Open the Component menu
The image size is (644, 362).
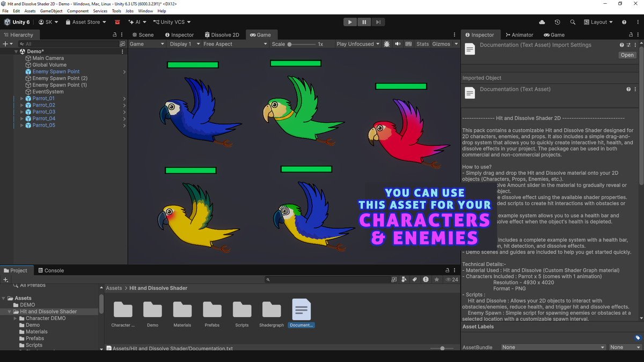(78, 11)
